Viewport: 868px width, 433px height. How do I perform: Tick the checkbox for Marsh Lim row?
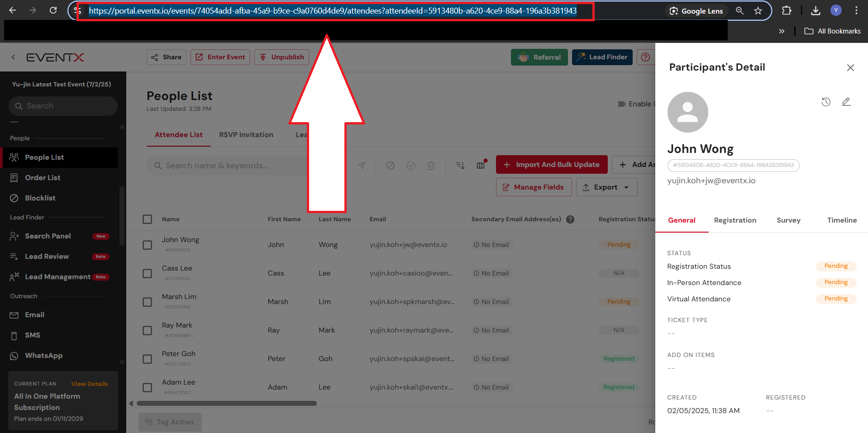tap(147, 302)
